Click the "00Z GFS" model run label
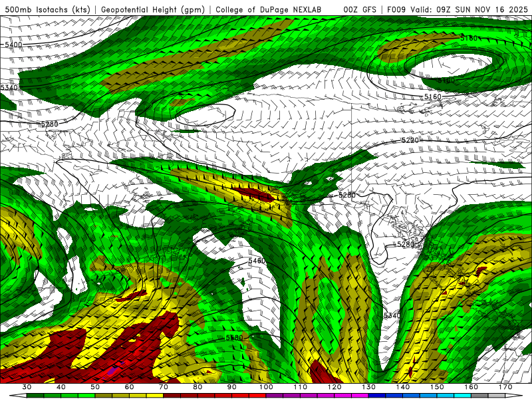This screenshot has height=399, width=532. tap(360, 9)
